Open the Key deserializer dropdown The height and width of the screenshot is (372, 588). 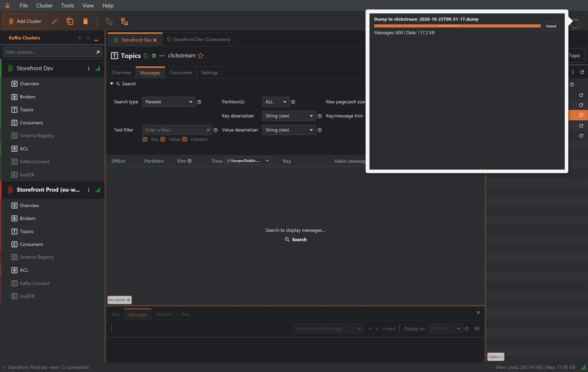tap(289, 116)
